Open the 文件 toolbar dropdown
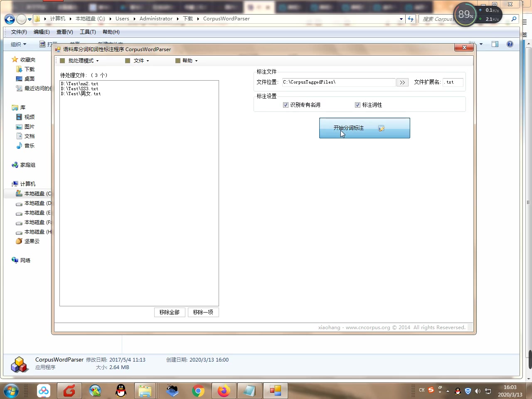This screenshot has width=532, height=399. [x=137, y=61]
